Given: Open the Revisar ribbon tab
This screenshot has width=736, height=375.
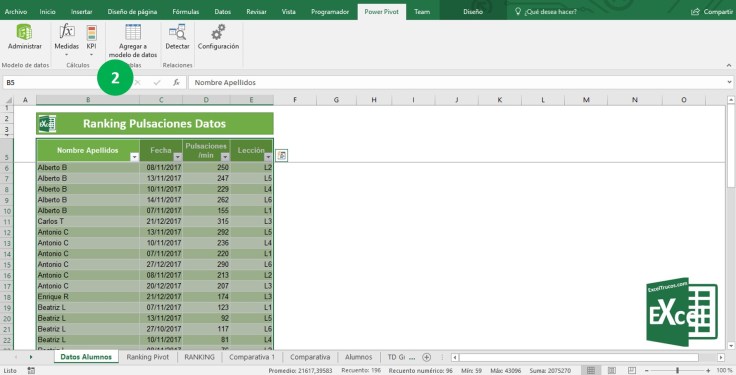Looking at the screenshot, I should tap(256, 12).
